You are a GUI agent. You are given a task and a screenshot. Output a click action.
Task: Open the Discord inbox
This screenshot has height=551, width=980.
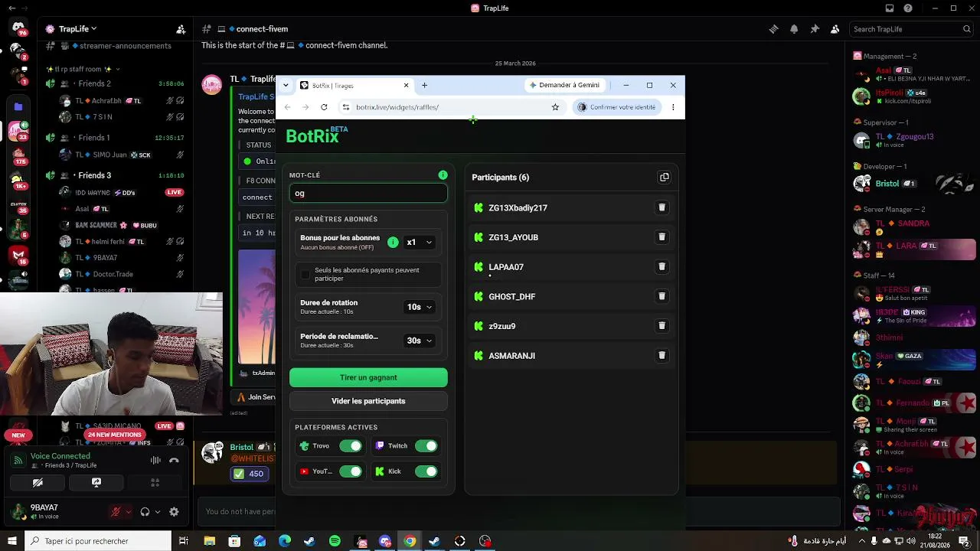pyautogui.click(x=889, y=8)
